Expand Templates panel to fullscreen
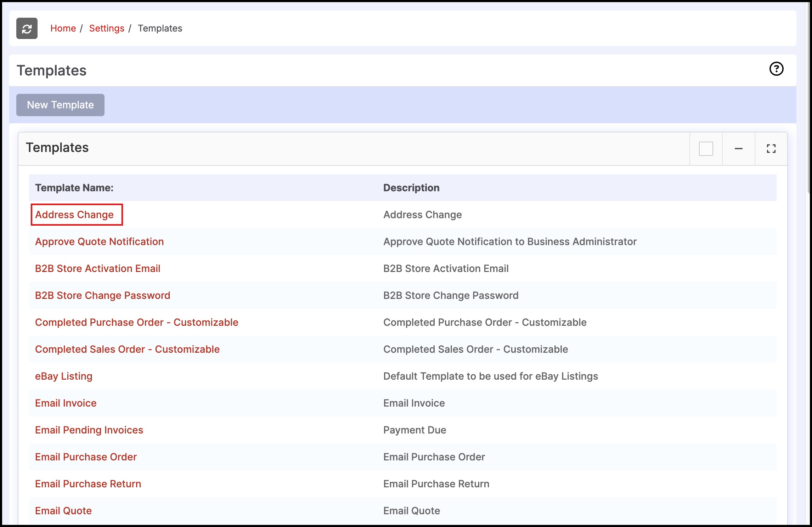 771,149
